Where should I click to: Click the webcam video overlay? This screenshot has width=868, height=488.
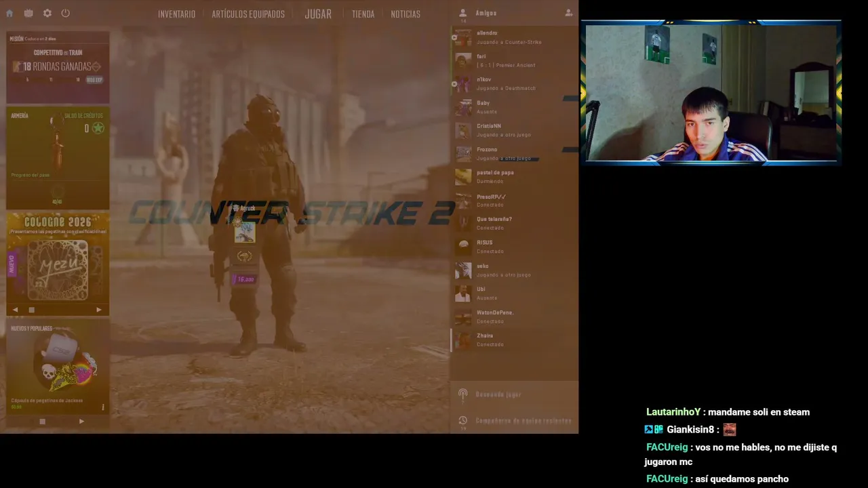pos(711,93)
